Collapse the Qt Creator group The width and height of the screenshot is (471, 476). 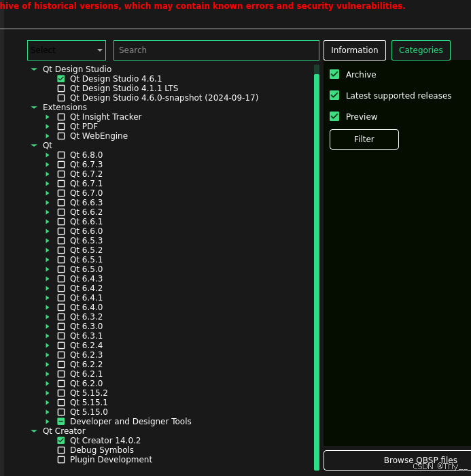(x=34, y=431)
